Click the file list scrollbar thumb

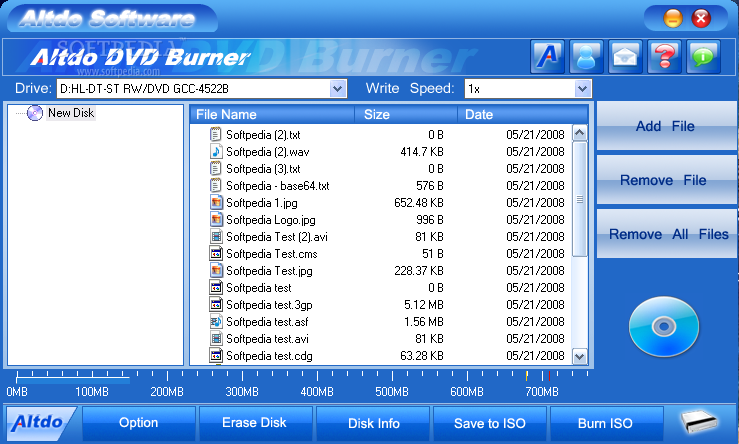[x=580, y=199]
